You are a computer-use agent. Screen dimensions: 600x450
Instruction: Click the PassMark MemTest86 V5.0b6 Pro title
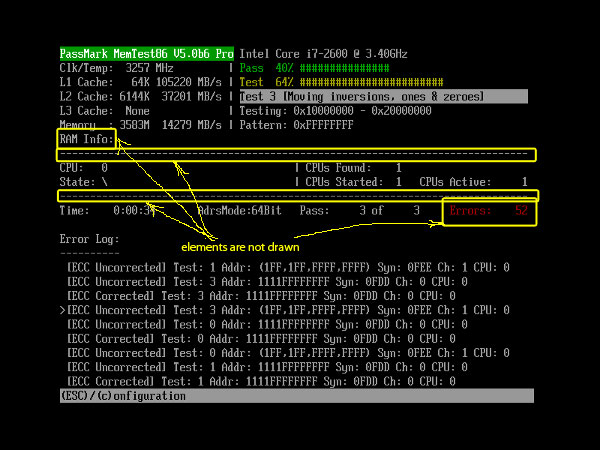point(147,54)
